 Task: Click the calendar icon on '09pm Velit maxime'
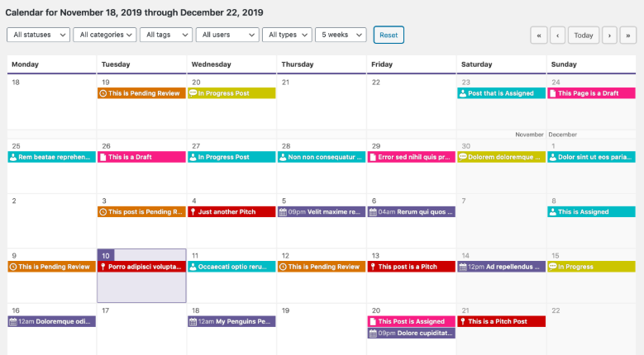coord(283,212)
